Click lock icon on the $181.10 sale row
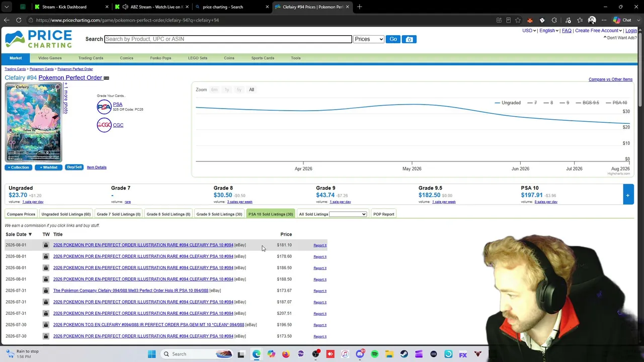This screenshot has height=362, width=644. (46, 245)
